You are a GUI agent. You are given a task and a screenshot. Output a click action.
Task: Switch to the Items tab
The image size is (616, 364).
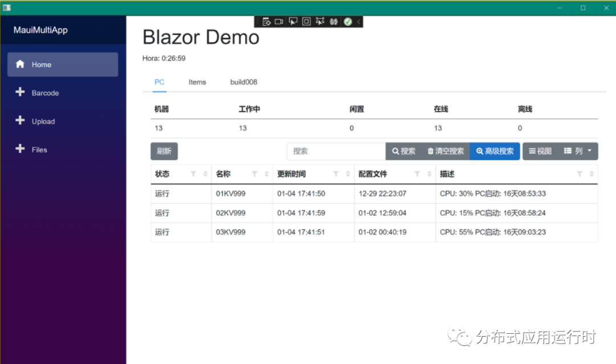click(197, 82)
